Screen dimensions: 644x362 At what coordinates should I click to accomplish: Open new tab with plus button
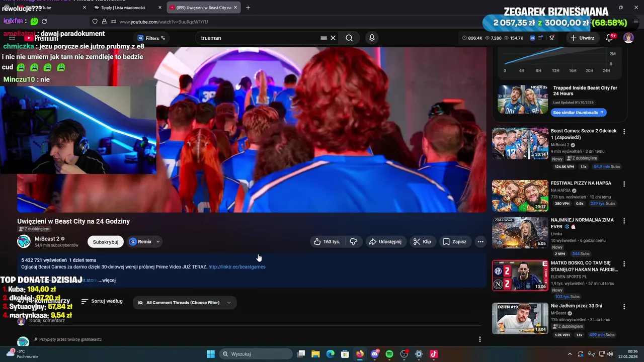tap(248, 8)
